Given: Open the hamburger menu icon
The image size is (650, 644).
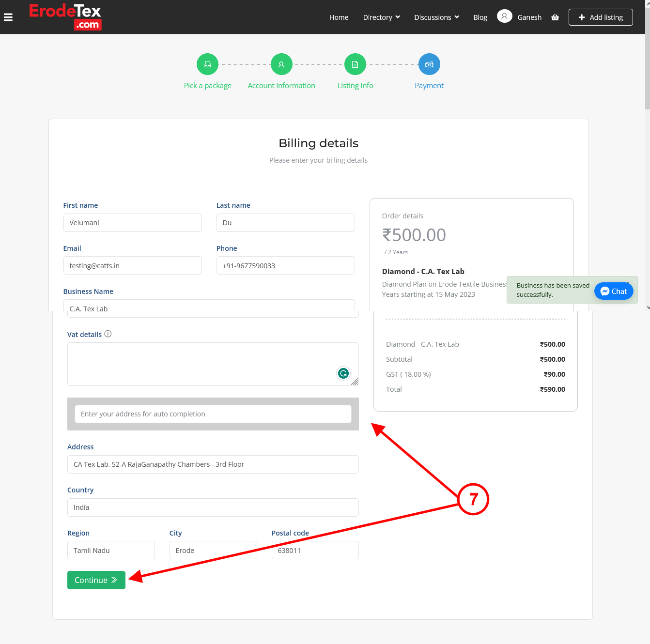Looking at the screenshot, I should (x=8, y=17).
